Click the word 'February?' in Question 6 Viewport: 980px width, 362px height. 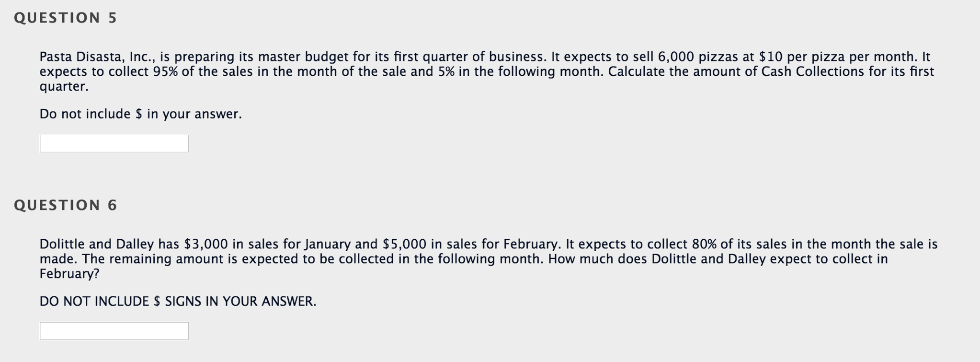click(x=68, y=273)
